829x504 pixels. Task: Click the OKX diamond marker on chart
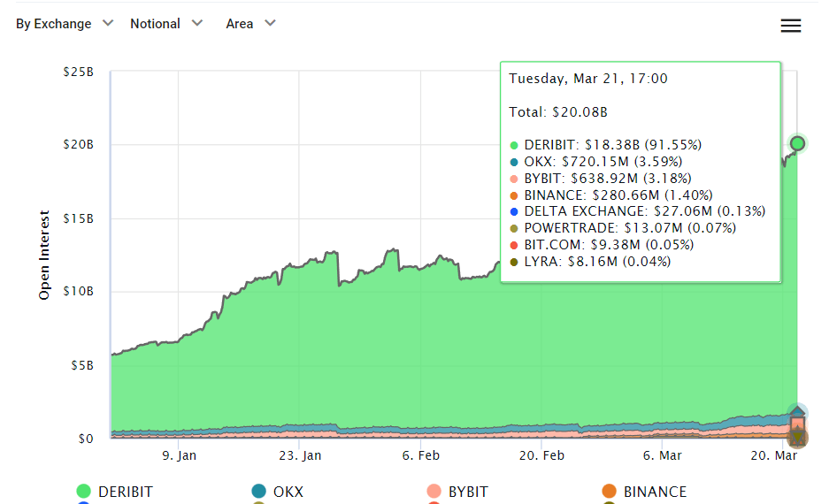(797, 413)
